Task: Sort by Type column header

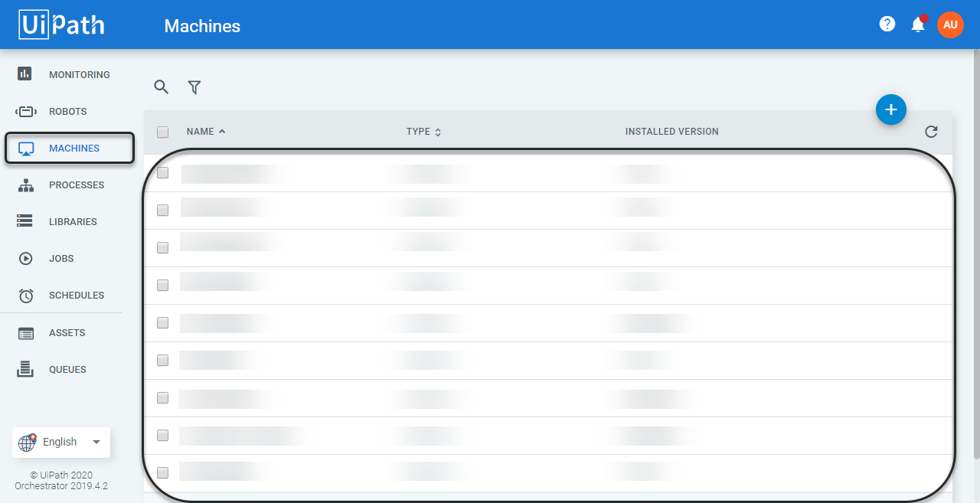Action: click(423, 132)
